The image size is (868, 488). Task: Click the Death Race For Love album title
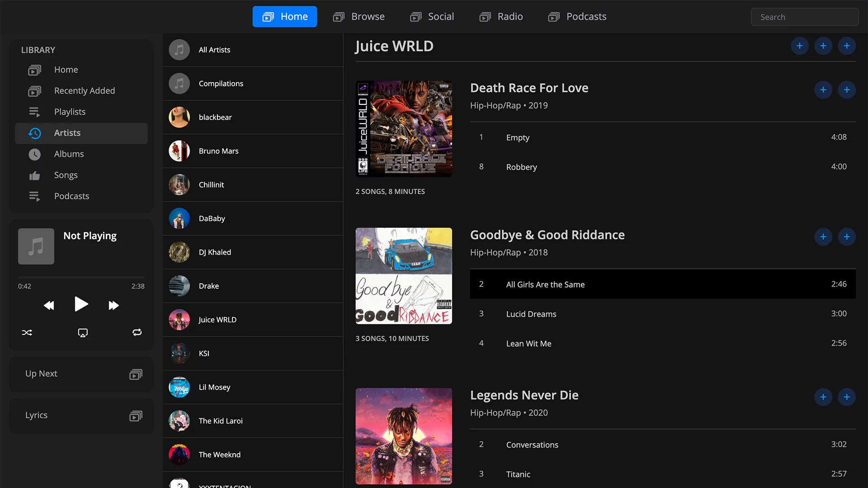(x=529, y=88)
